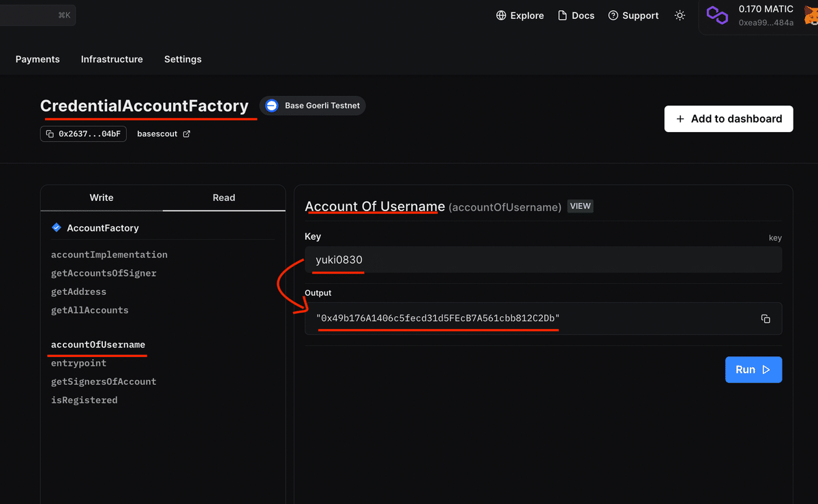Open the basescout explorer link
Viewport: 818px width, 504px height.
[164, 134]
